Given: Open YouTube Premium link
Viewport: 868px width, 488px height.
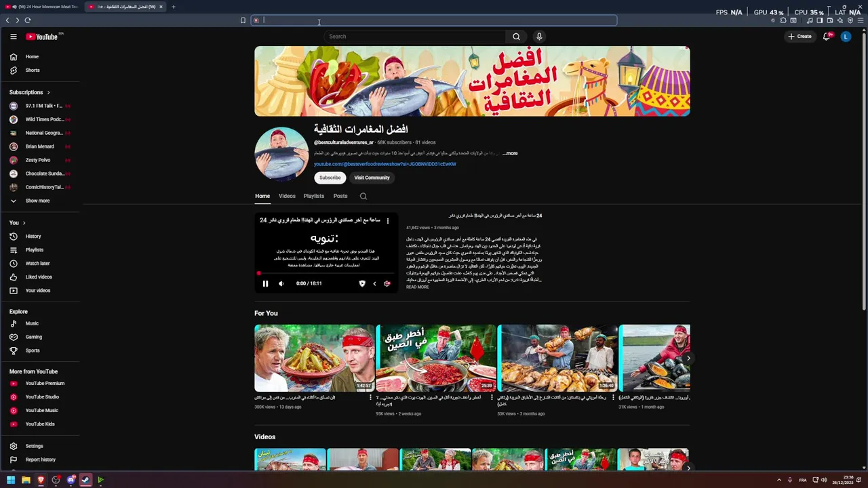Looking at the screenshot, I should [x=44, y=384].
